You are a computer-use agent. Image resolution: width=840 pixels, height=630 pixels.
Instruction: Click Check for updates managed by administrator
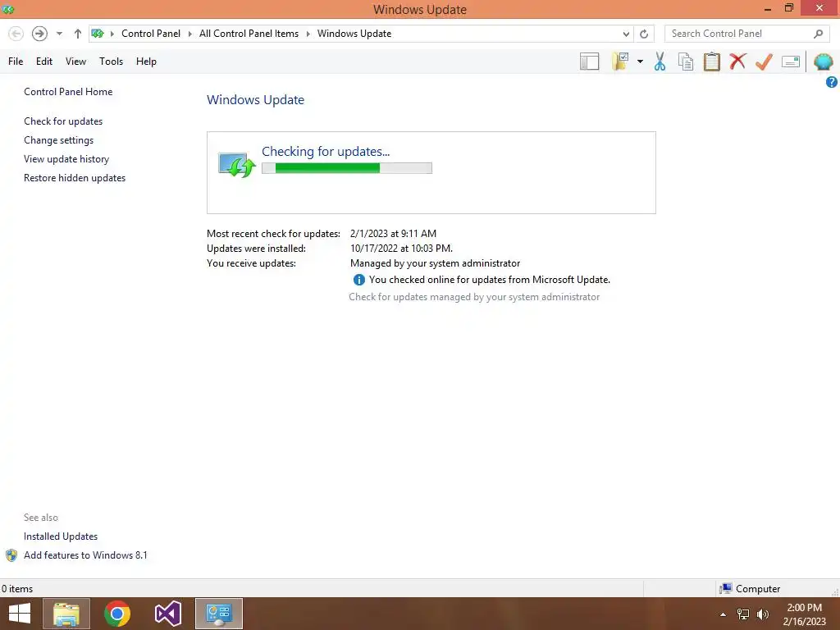pos(474,297)
